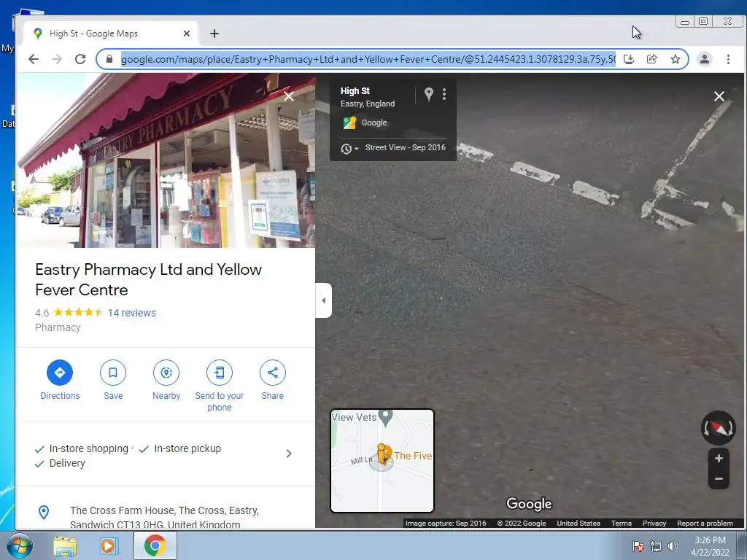Viewport: 747px width, 560px height.
Task: Send to your phone icon
Action: click(219, 373)
